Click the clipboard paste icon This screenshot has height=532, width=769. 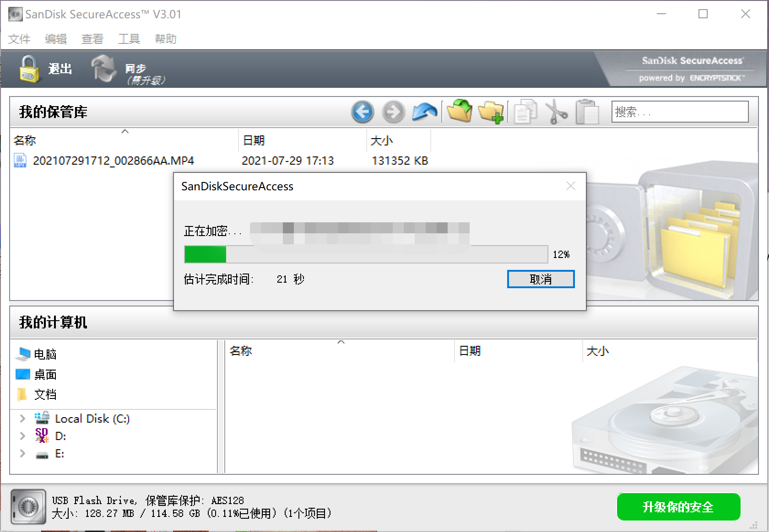(x=587, y=112)
